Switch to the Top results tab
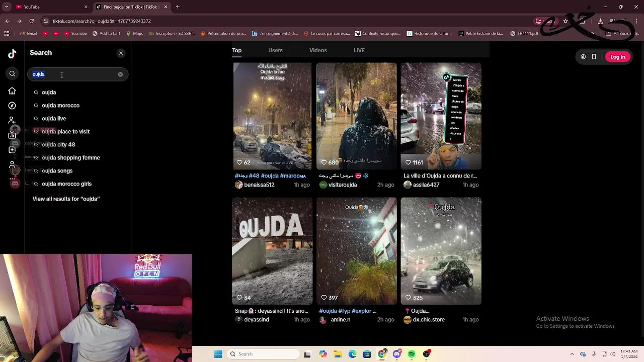This screenshot has height=362, width=644. tap(236, 50)
